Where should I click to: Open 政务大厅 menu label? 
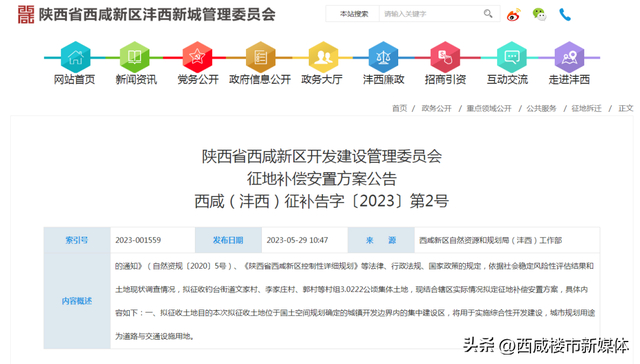tap(322, 80)
